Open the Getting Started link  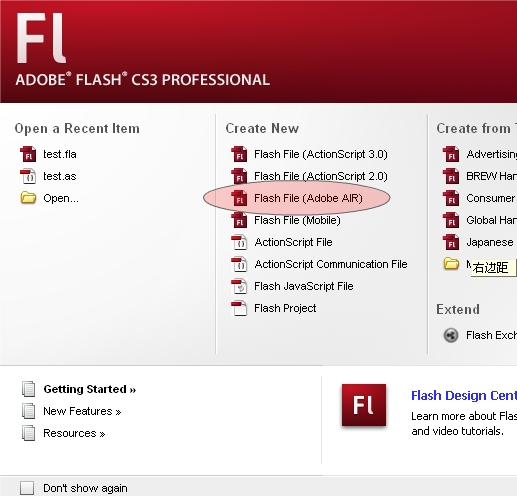tap(90, 389)
